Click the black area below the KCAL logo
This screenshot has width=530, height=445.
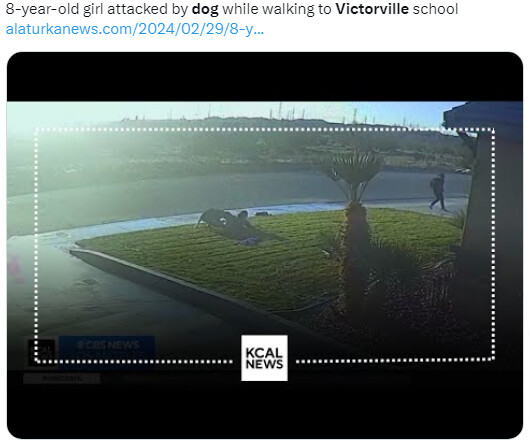tap(265, 411)
